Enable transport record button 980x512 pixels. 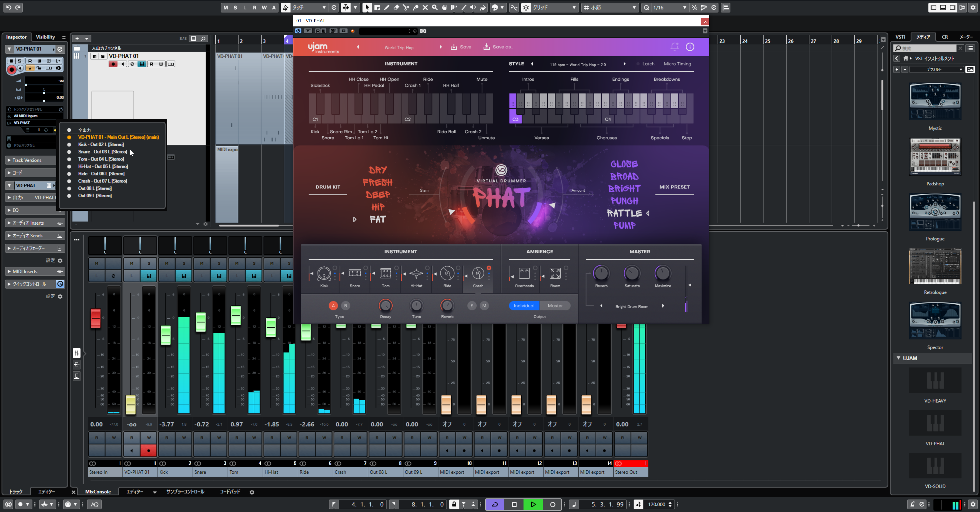point(552,504)
